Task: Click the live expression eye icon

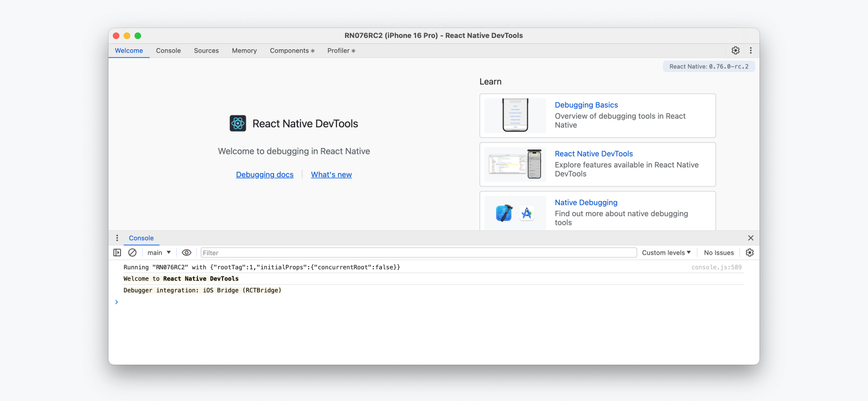Action: [187, 253]
